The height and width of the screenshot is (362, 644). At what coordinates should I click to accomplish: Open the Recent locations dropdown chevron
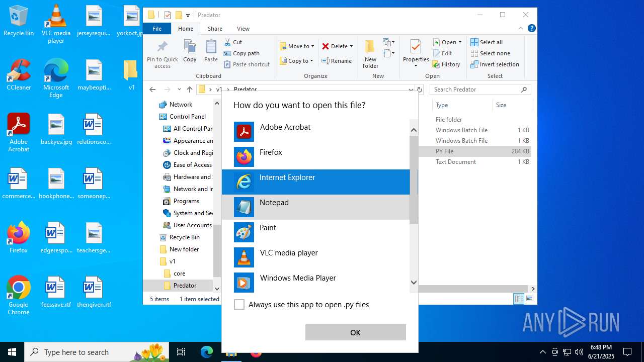point(180,89)
